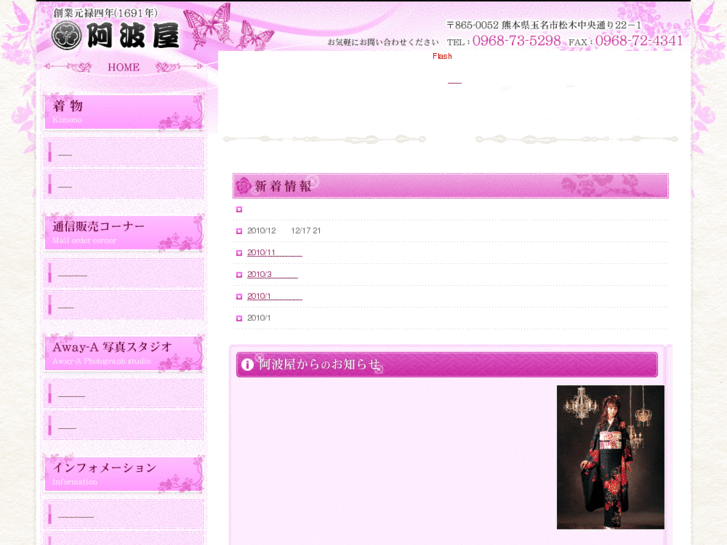This screenshot has height=545, width=727.
Task: Click the first sub-item under 通信販売コーナー
Action: click(x=124, y=273)
